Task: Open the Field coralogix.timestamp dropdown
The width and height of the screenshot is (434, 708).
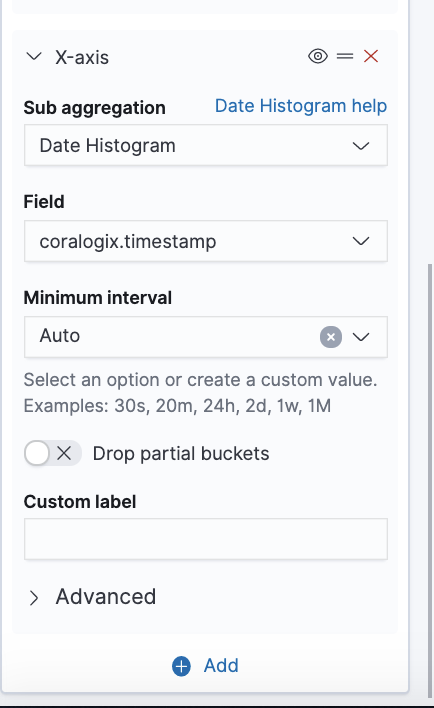Action: click(206, 241)
